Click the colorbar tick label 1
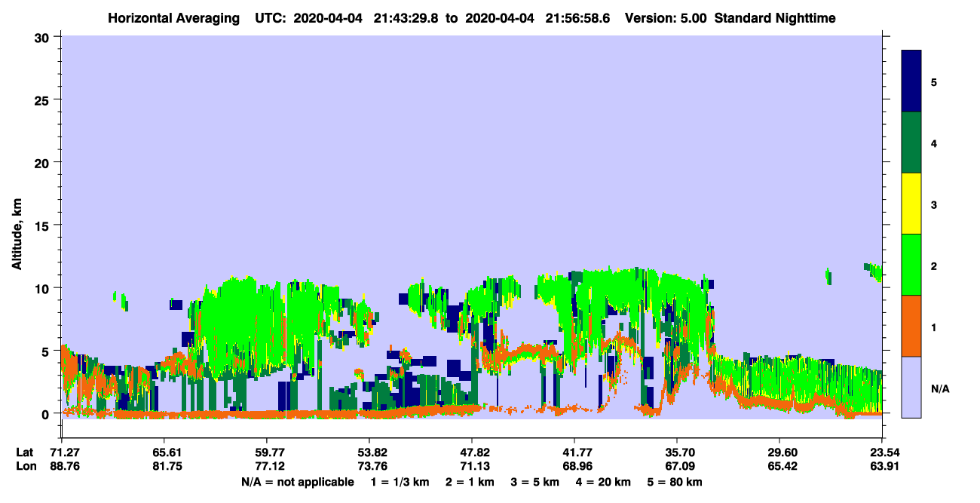Viewport: 980px width, 503px height. coord(934,327)
